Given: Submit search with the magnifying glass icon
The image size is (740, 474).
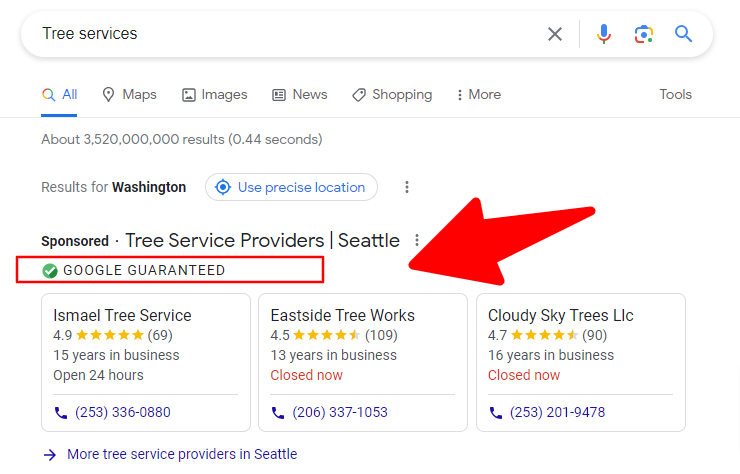Looking at the screenshot, I should pos(683,34).
